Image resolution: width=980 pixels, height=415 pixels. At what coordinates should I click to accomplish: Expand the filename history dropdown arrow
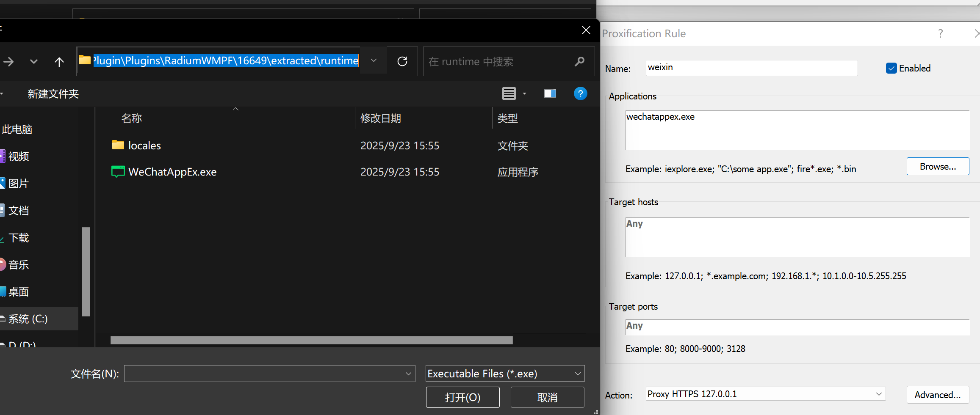408,374
